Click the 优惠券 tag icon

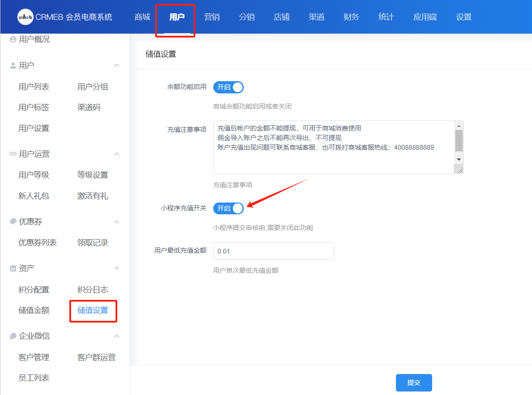pyautogui.click(x=13, y=222)
